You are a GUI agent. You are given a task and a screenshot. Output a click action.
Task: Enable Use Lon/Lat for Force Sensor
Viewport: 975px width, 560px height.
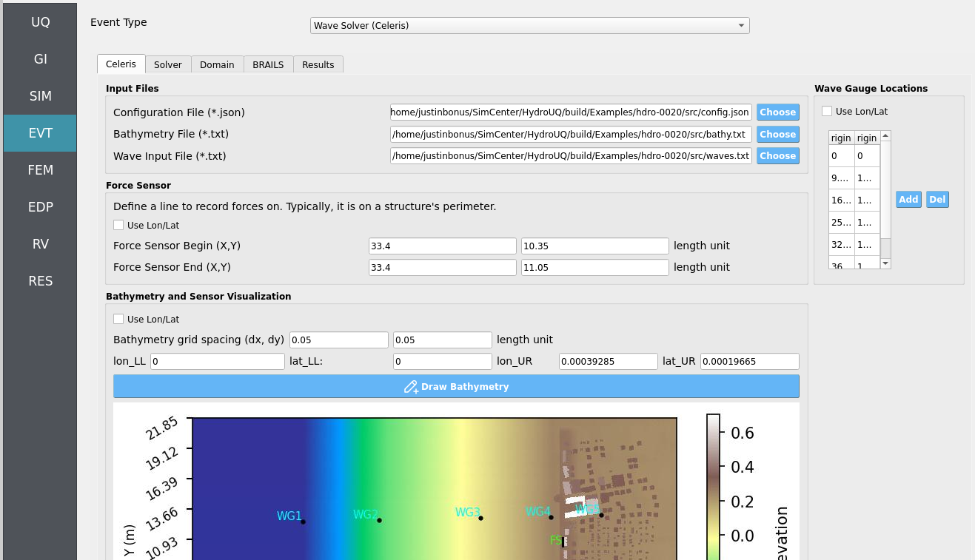pos(118,225)
